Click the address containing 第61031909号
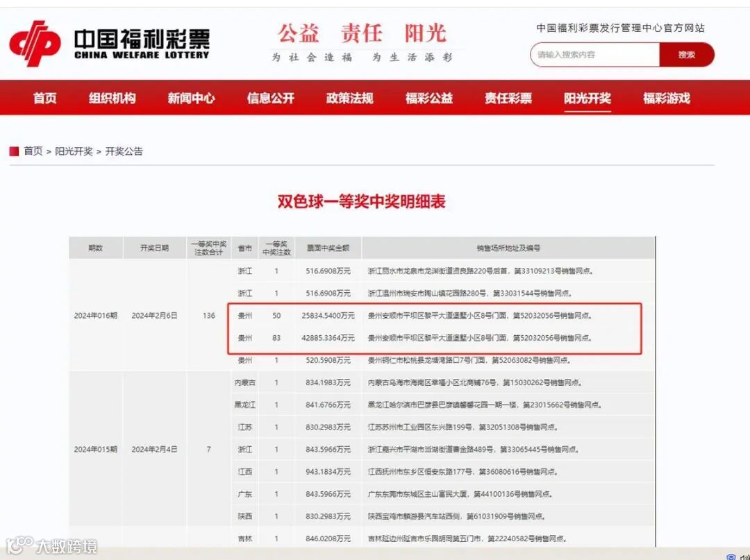Screen dimensions: 750x560 [x=457, y=516]
